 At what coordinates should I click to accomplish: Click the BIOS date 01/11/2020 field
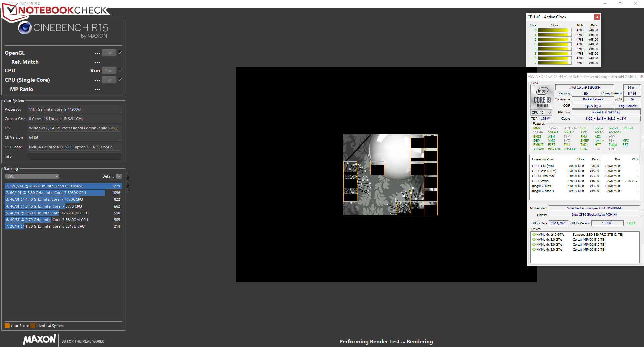pos(558,223)
